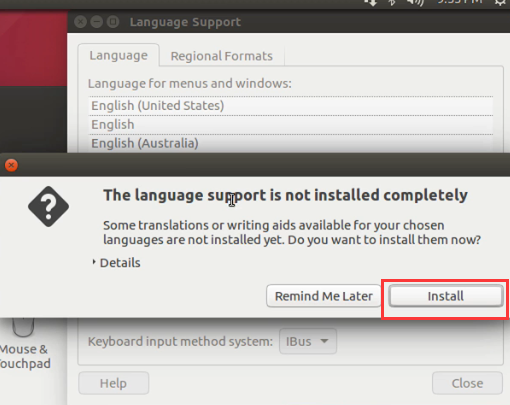The image size is (510, 405).
Task: Minimize the Language Support window
Action: (x=97, y=22)
